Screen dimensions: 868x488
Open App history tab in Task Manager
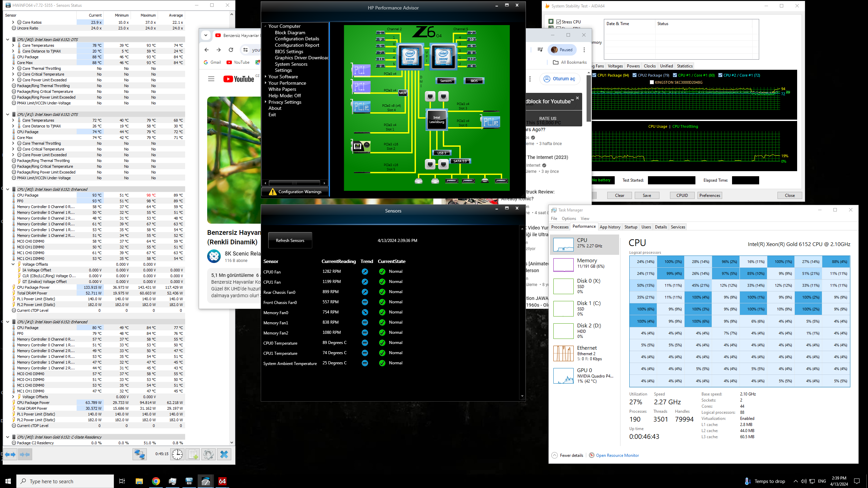[x=610, y=227]
